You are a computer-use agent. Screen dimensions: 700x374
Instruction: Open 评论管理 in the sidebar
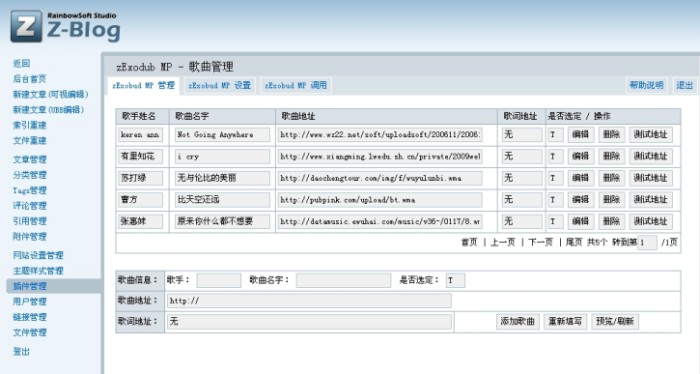tap(29, 206)
